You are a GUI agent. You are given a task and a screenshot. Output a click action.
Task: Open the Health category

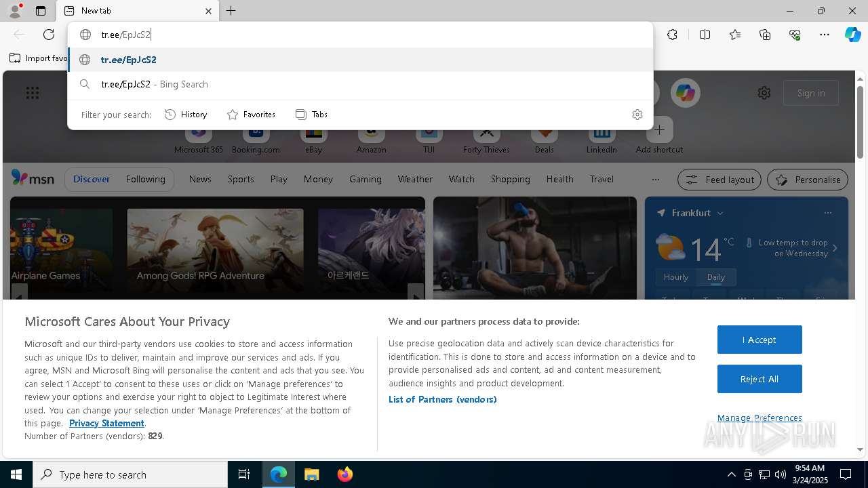click(x=559, y=179)
